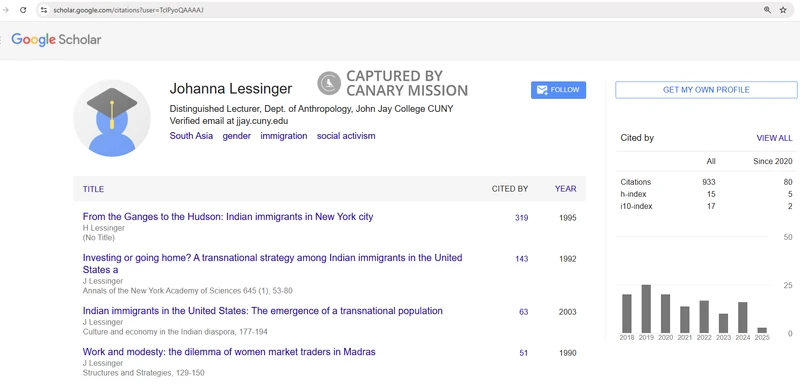The image size is (800, 384).
Task: Open the social activism interest tag
Action: (x=346, y=136)
